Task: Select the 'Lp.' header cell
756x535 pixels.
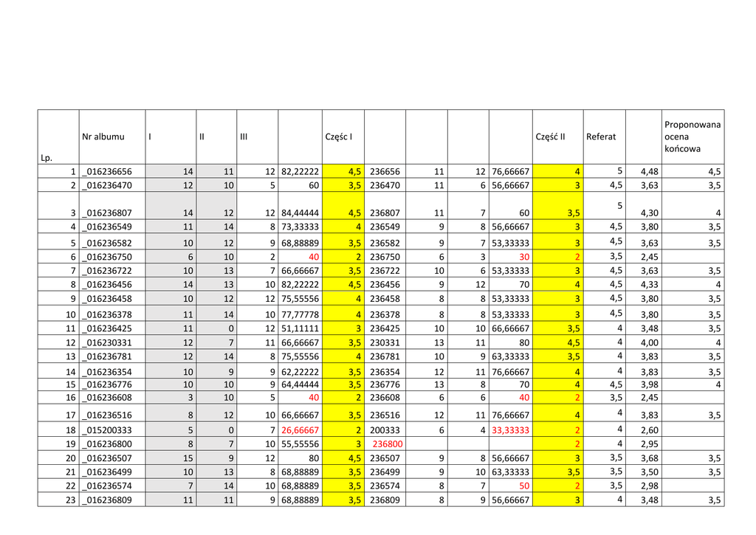Action: [x=48, y=157]
